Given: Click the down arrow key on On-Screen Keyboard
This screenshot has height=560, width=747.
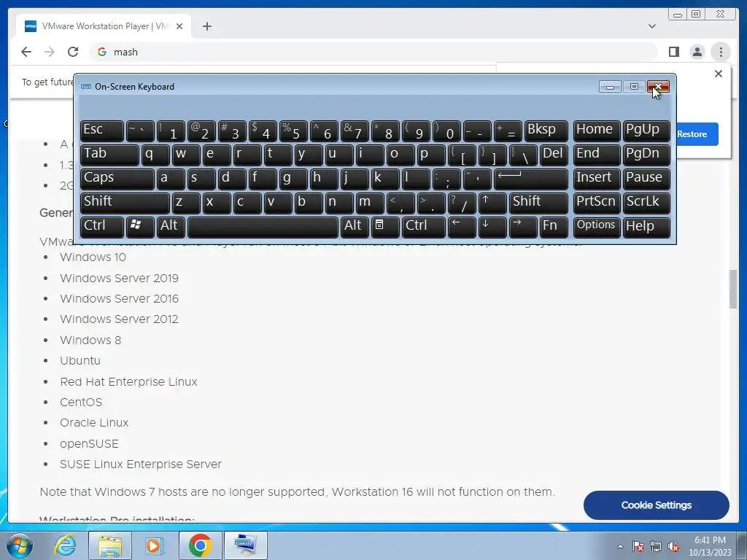Looking at the screenshot, I should point(492,227).
